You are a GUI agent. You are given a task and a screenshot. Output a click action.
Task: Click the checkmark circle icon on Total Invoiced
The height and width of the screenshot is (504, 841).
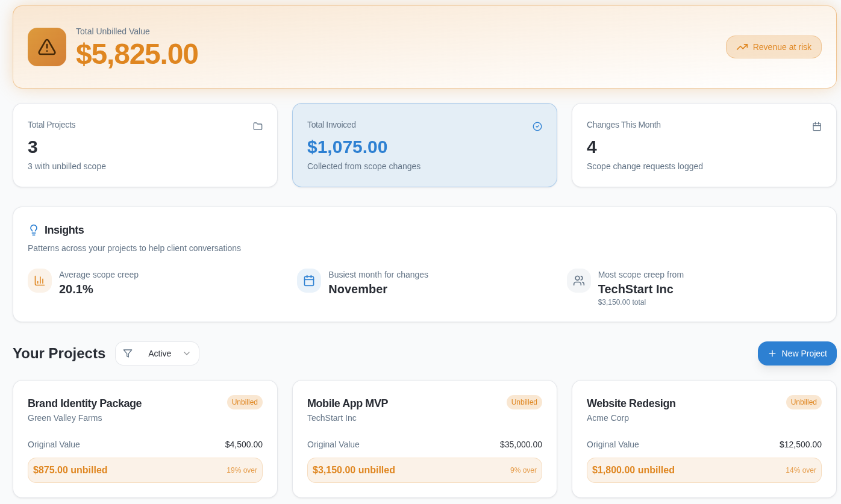point(537,126)
